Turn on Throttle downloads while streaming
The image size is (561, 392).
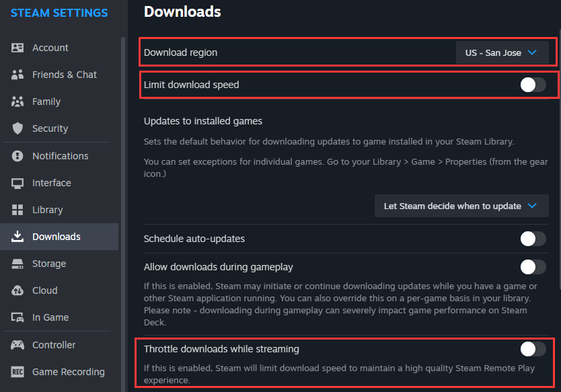[x=533, y=349]
